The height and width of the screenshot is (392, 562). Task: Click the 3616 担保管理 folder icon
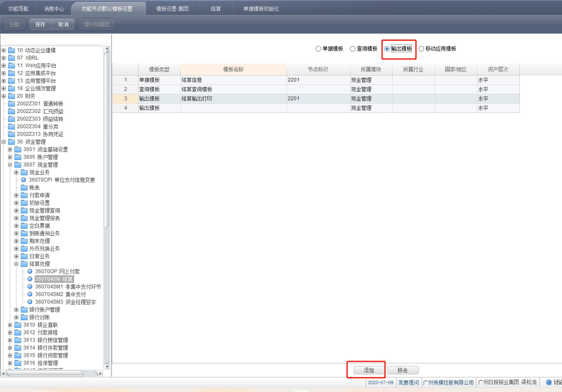[x=18, y=363]
